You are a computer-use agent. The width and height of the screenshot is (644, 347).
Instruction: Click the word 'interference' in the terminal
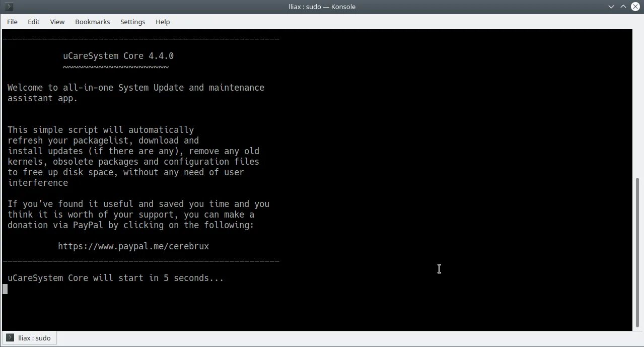[38, 183]
